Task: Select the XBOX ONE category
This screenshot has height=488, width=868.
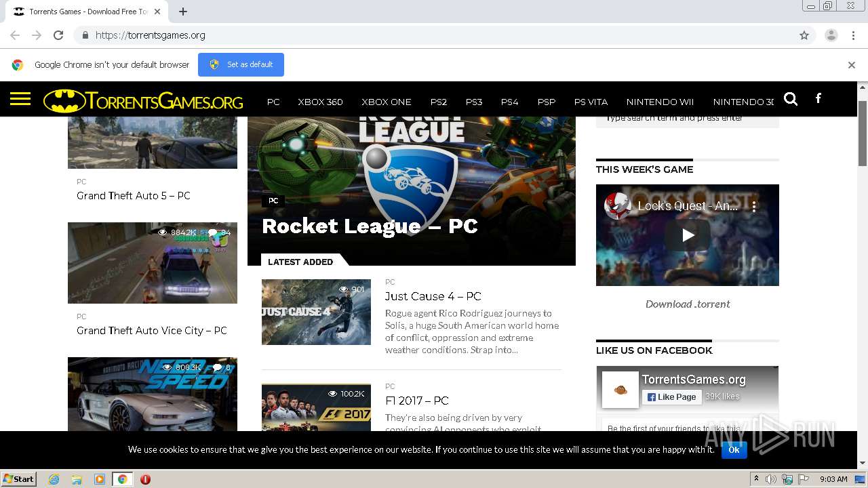Action: 387,102
